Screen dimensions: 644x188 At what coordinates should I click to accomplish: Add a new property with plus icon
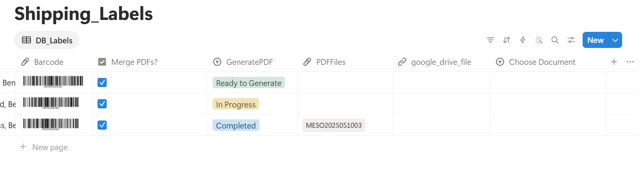614,62
